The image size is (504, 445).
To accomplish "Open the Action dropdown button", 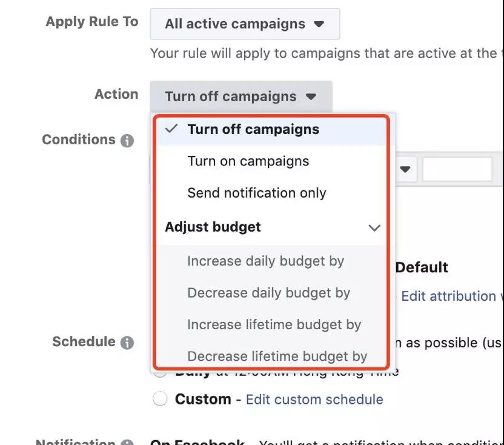I will (240, 96).
